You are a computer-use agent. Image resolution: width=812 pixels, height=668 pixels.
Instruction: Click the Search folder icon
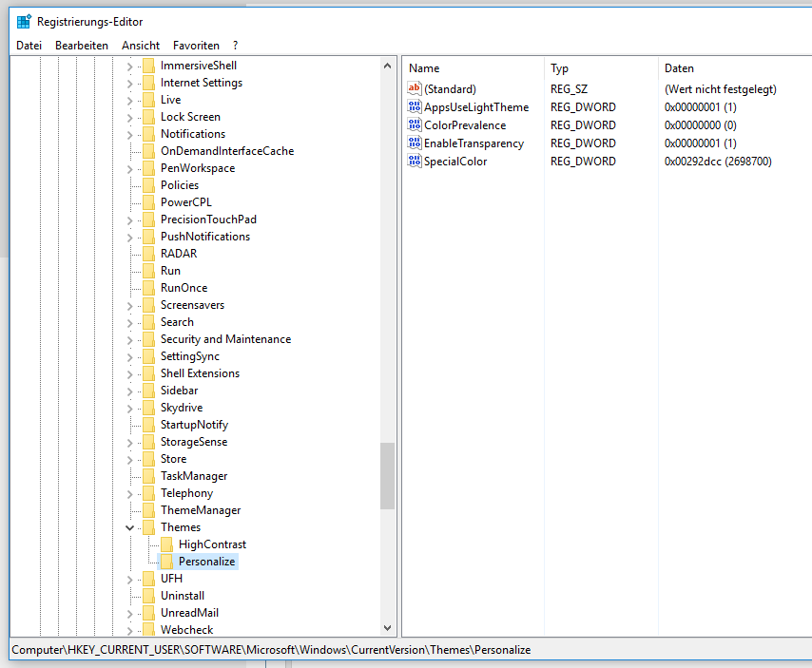click(148, 322)
